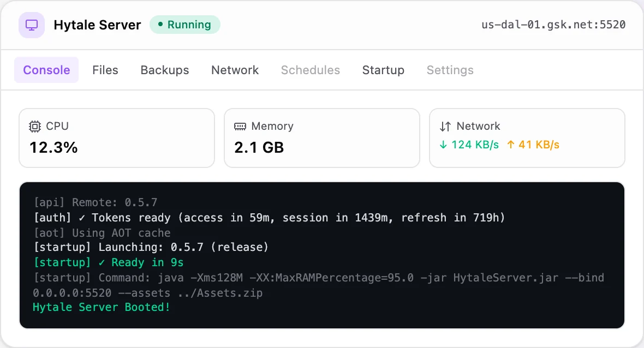Click the 'Hytale Server Booted!' console line
The image size is (644, 348).
(102, 308)
